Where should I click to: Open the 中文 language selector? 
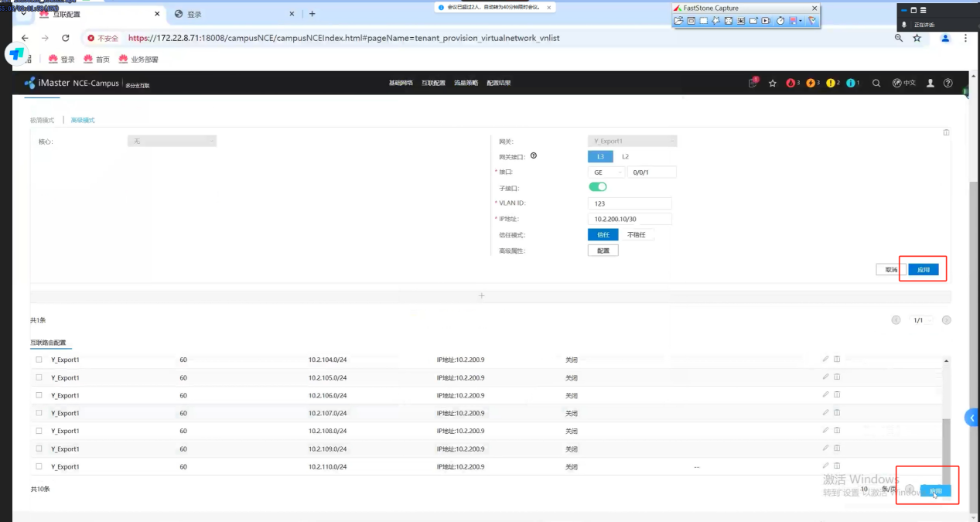(904, 83)
